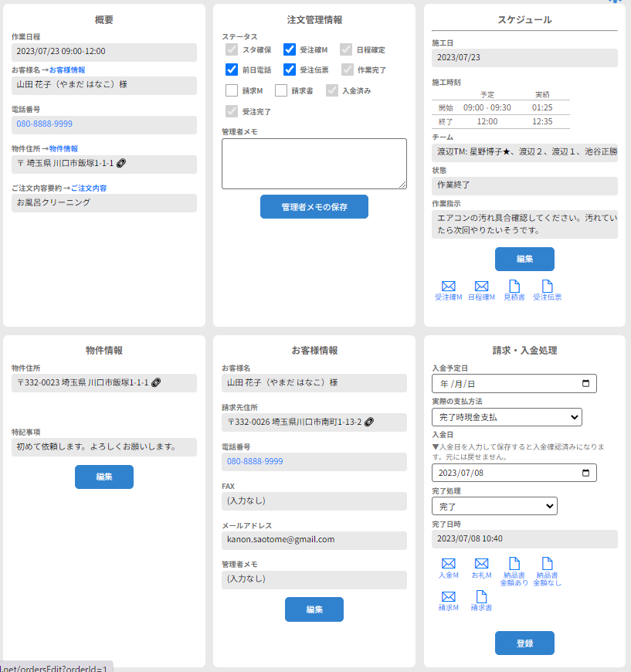This screenshot has height=672, width=631.
Task: Click inside the 管理者メモ text area
Action: coord(314,164)
